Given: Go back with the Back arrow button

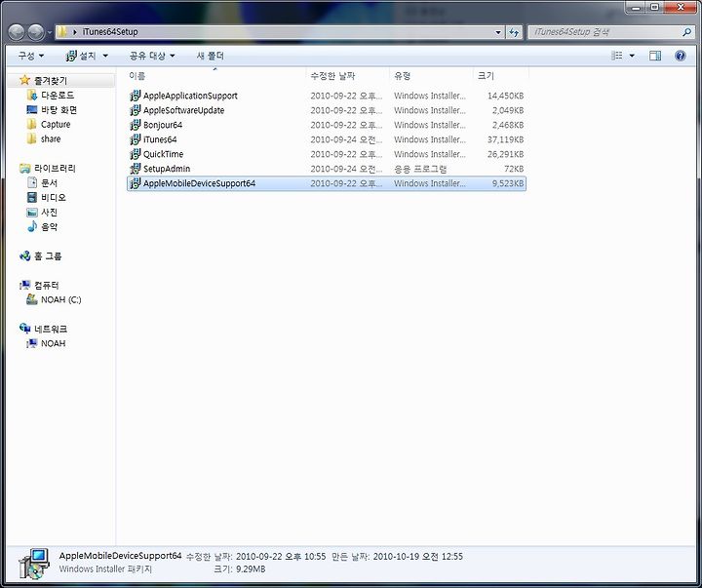Looking at the screenshot, I should pos(17,32).
